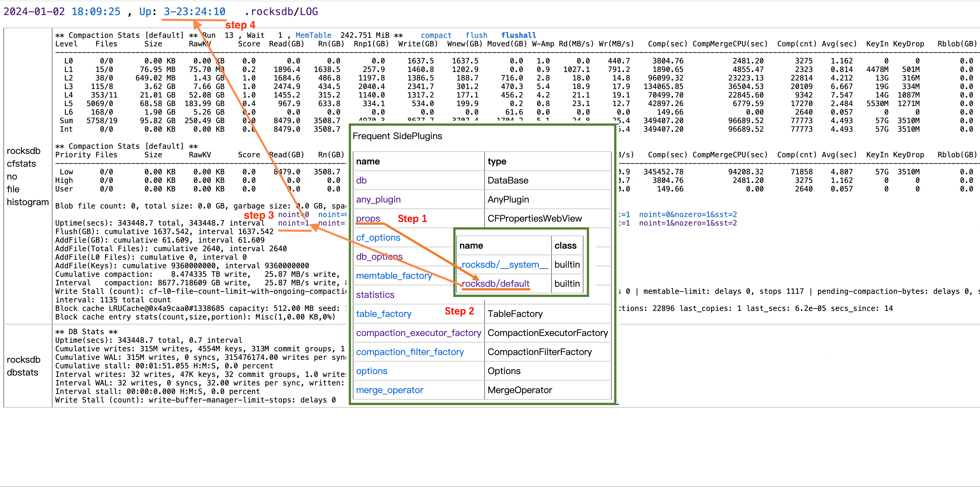Click the 'rocksdb cfstats no file histogram' cell
Screen dimensions: 980x487
28,176
